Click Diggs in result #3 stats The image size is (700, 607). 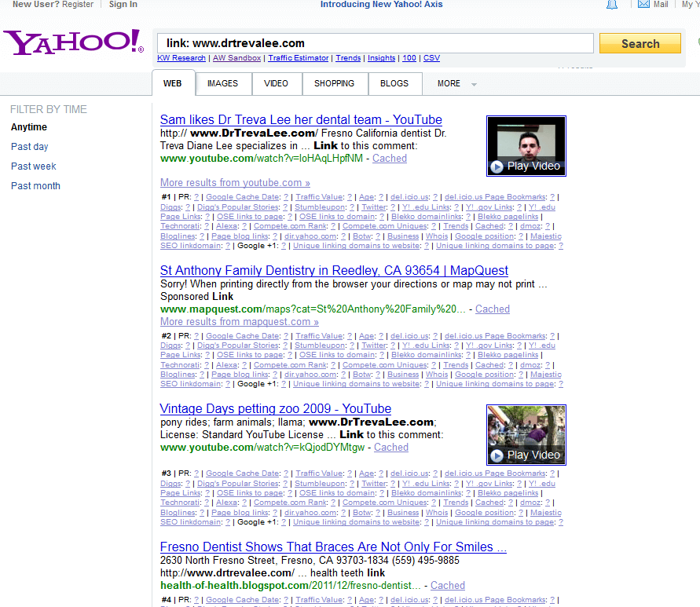[x=170, y=484]
